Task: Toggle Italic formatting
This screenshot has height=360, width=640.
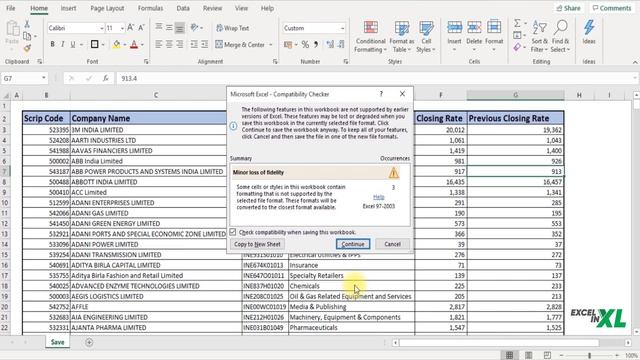Action: (x=62, y=44)
